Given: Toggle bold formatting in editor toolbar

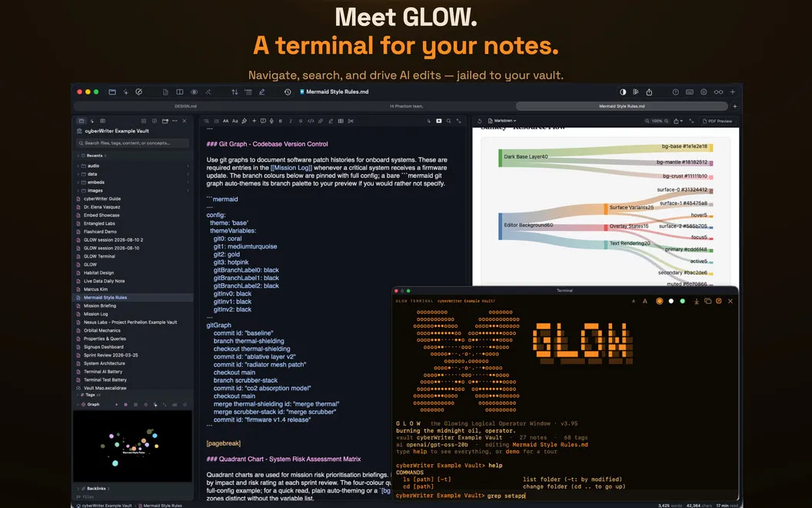Looking at the screenshot, I should 281,121.
